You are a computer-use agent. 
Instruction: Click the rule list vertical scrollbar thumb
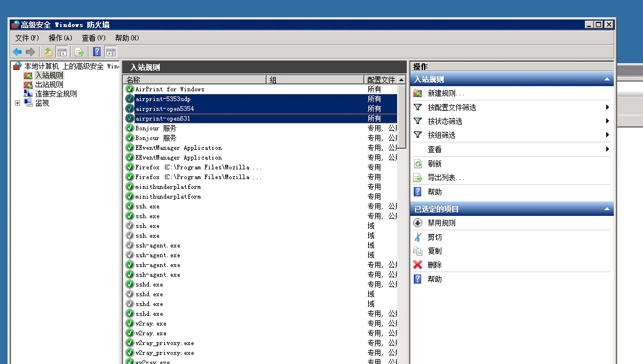[x=402, y=115]
